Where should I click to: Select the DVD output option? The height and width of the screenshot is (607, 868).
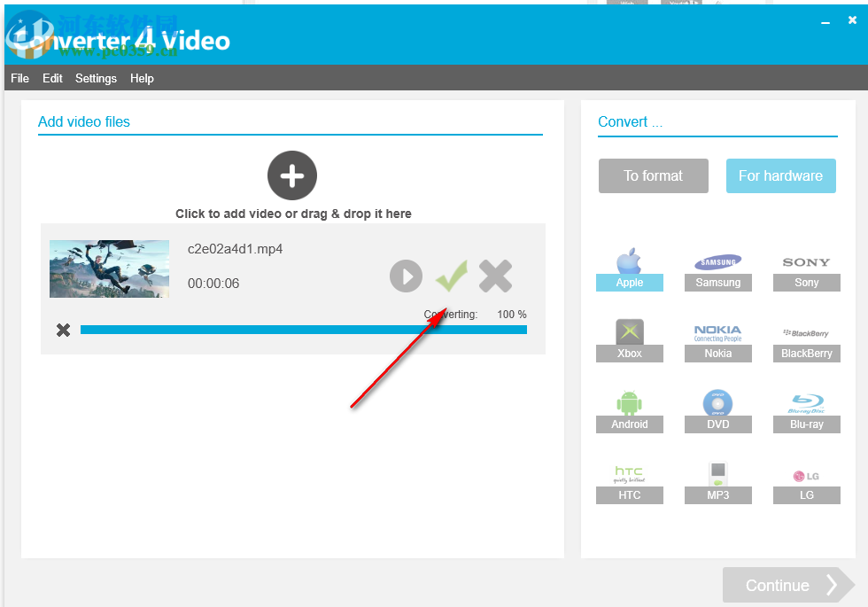coord(717,409)
